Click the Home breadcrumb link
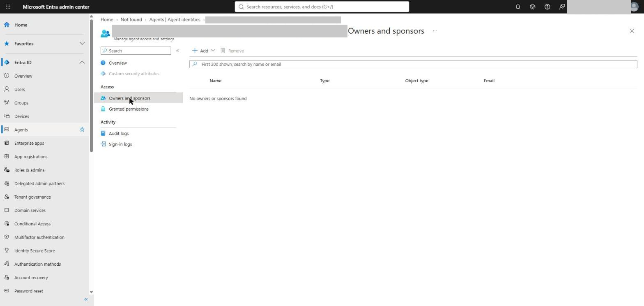Viewport: 644px width, 306px height. click(107, 19)
